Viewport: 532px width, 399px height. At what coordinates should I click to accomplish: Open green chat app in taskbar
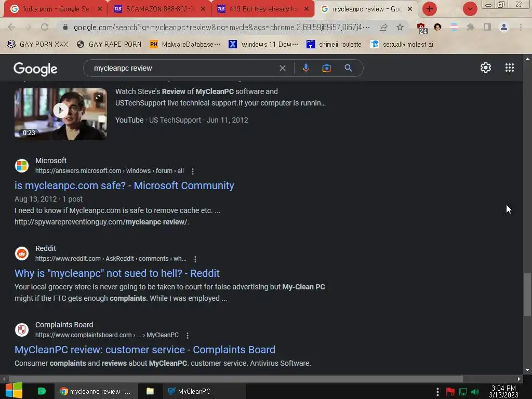coord(42,391)
